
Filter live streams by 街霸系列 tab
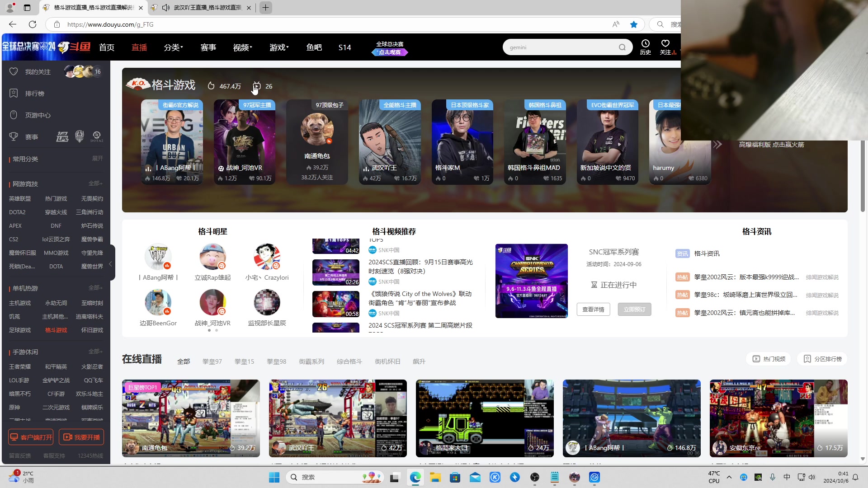coord(311,361)
